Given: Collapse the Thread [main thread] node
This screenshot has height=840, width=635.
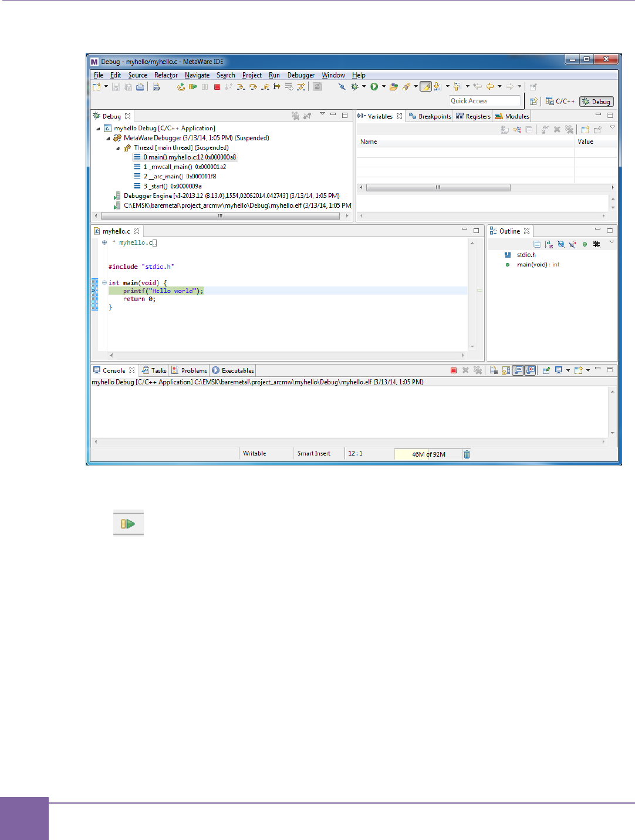Looking at the screenshot, I should (118, 148).
